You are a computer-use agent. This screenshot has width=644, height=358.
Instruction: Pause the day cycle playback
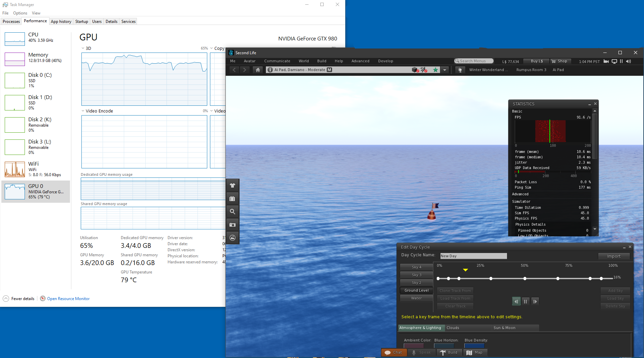click(526, 301)
